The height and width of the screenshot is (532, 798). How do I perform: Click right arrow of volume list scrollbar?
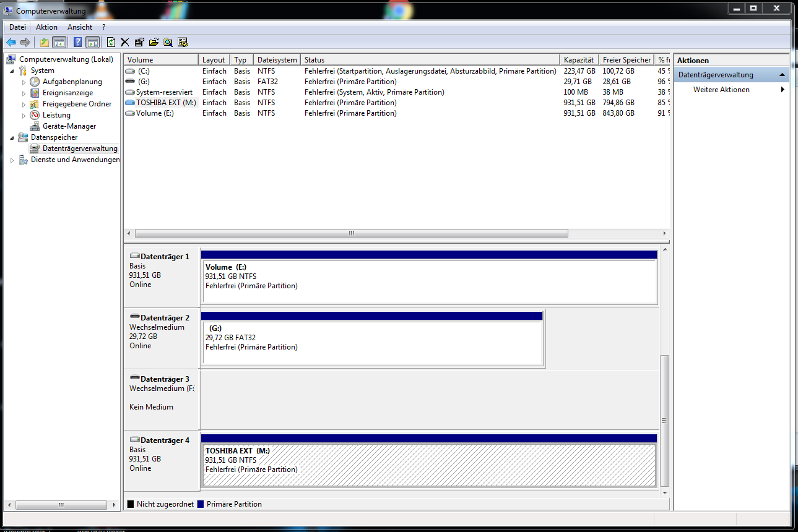tap(665, 234)
